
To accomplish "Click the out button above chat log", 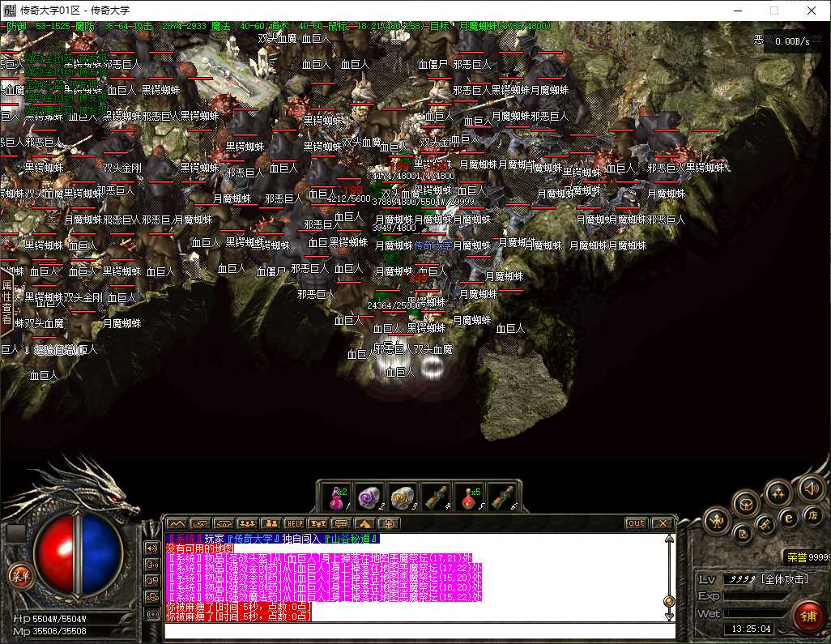I will pyautogui.click(x=636, y=523).
